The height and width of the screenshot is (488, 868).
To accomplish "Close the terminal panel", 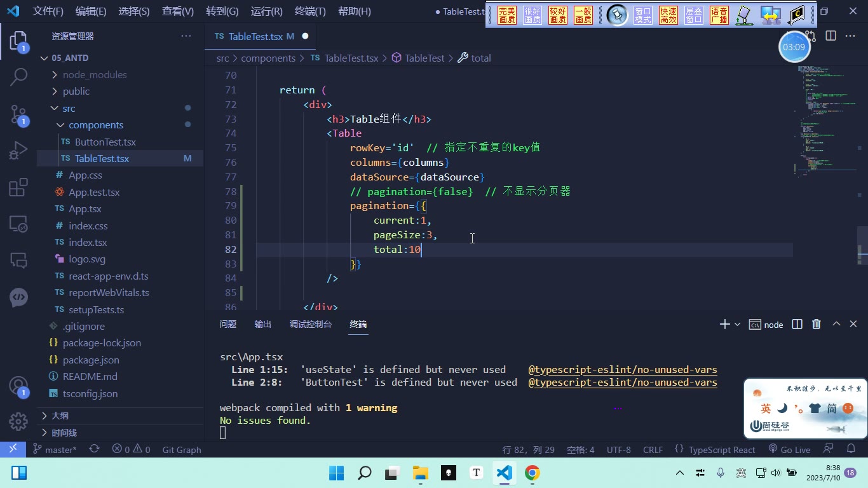I will click(x=853, y=324).
